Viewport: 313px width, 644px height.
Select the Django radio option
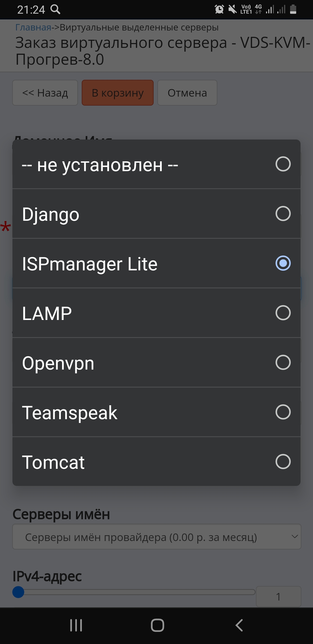pyautogui.click(x=283, y=214)
